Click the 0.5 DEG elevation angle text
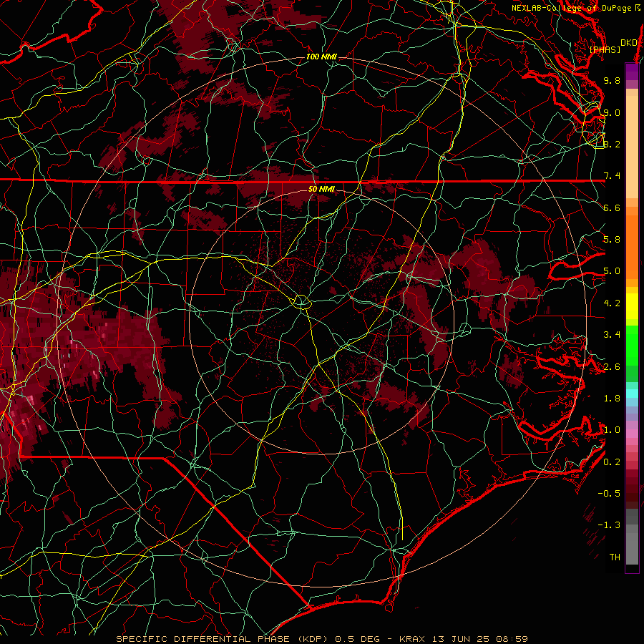Screen dimensions: 644x644 tap(357, 639)
